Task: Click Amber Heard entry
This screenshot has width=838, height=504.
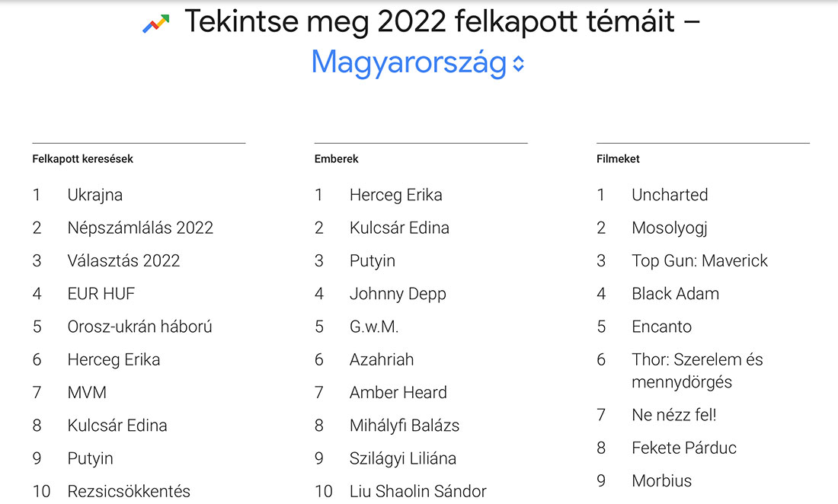Action: click(398, 392)
